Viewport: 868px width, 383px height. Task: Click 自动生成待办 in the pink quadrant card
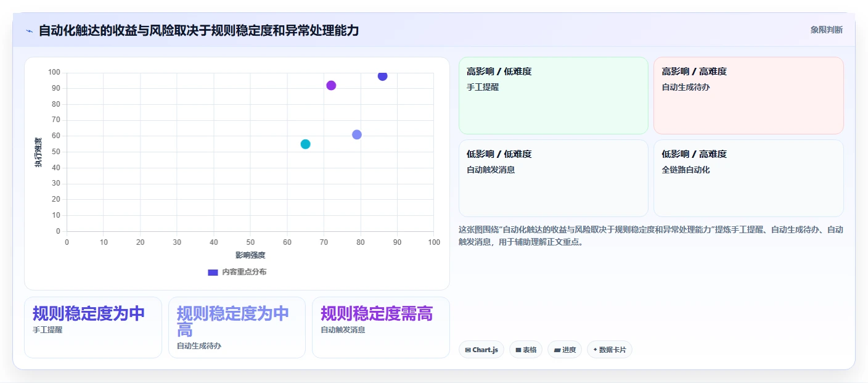pos(686,88)
